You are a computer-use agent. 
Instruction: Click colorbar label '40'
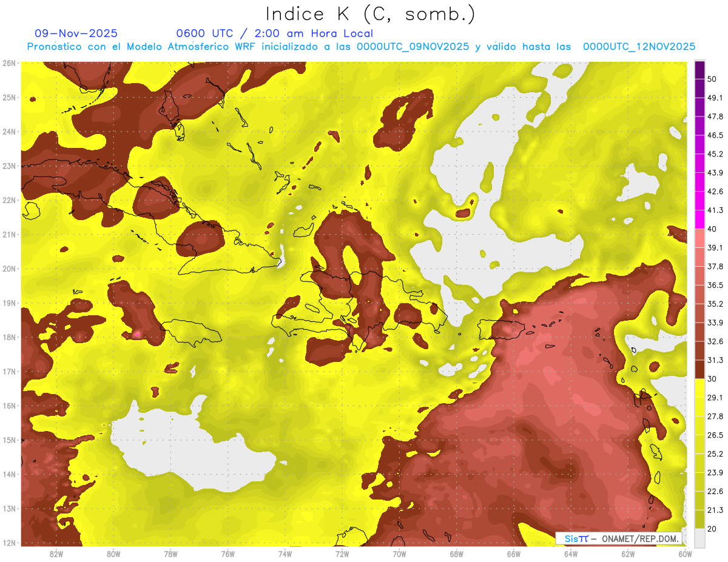[712, 229]
